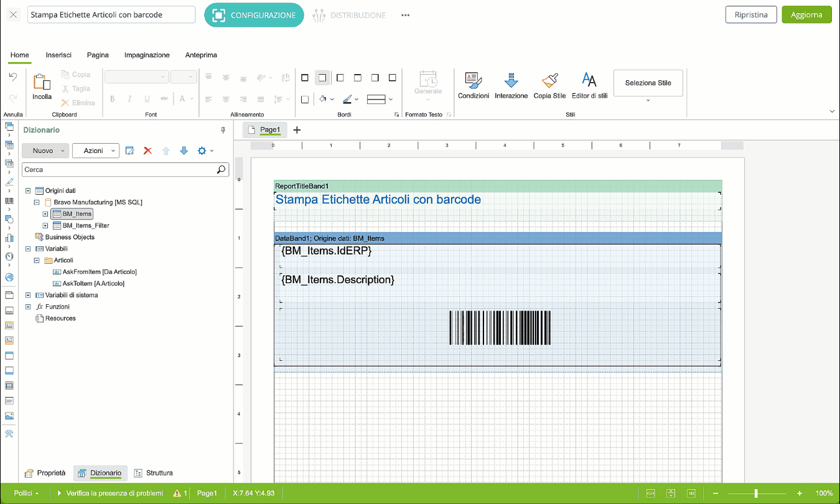Image resolution: width=840 pixels, height=504 pixels.
Task: Open the dictionary gear settings menu
Action: pos(205,151)
